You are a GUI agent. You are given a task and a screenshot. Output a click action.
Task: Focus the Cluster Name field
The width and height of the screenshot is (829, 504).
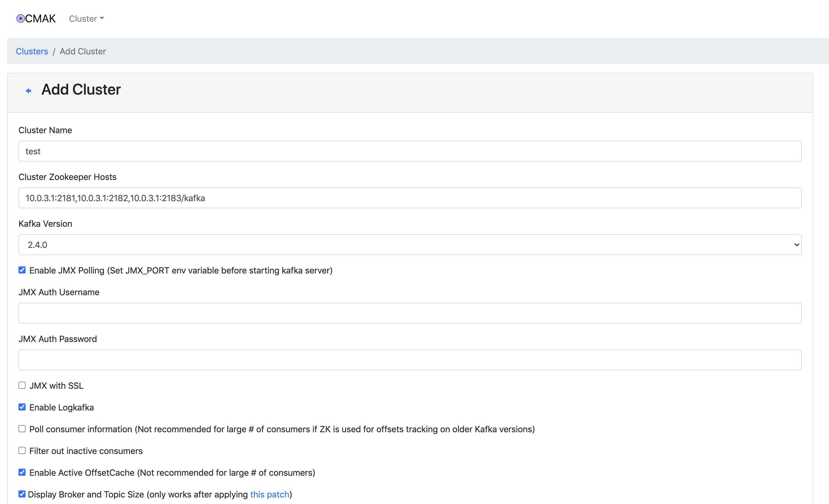point(410,151)
